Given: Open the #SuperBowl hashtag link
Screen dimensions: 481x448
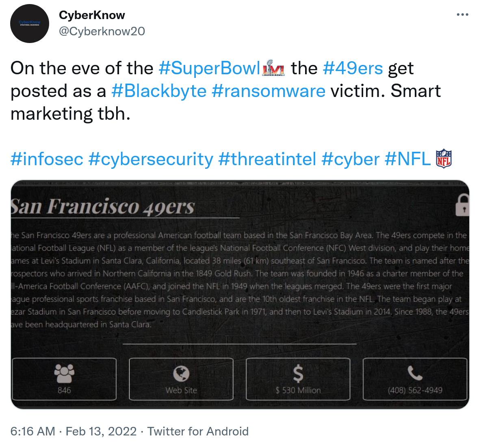Looking at the screenshot, I should [x=209, y=68].
